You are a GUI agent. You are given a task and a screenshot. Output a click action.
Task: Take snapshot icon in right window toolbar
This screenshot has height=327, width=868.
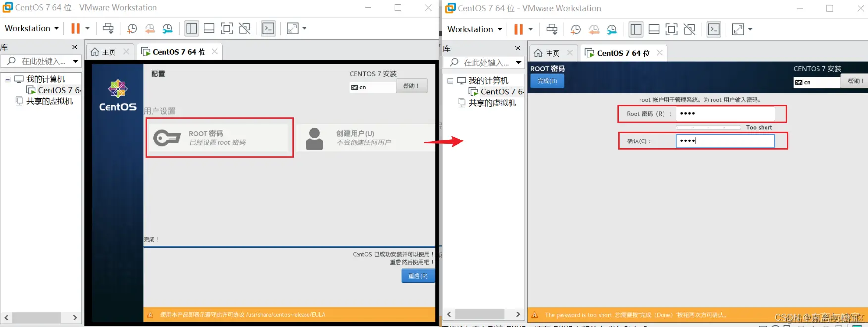tap(575, 29)
